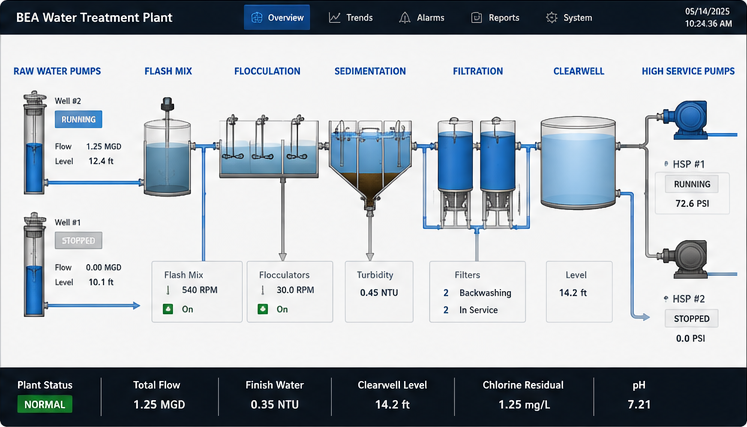
Task: Click the HIGH SERVICE PUMPS heading
Action: point(688,71)
